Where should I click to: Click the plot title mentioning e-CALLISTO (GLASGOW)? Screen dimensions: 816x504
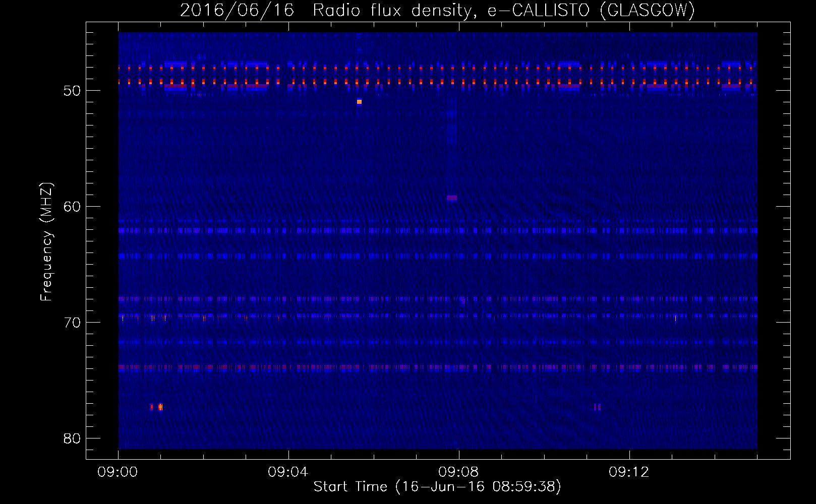click(x=437, y=10)
